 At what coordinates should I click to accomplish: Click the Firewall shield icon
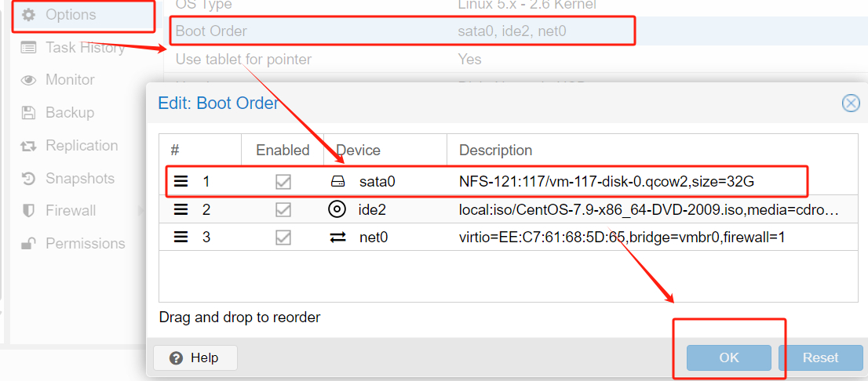[x=28, y=211]
